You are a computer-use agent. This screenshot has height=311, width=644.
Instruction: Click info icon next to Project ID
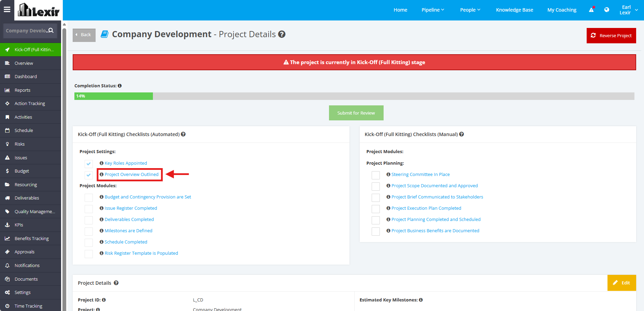[104, 300]
